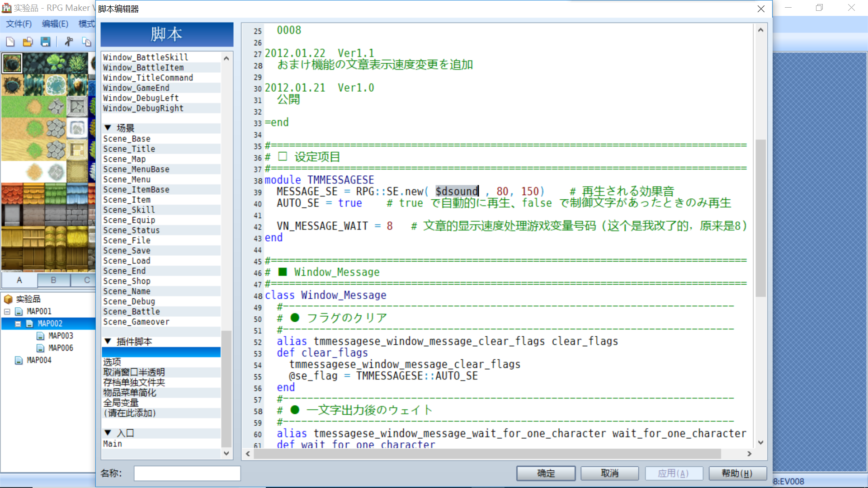Collapse the 场景 script section
This screenshot has width=868, height=488.
[108, 128]
